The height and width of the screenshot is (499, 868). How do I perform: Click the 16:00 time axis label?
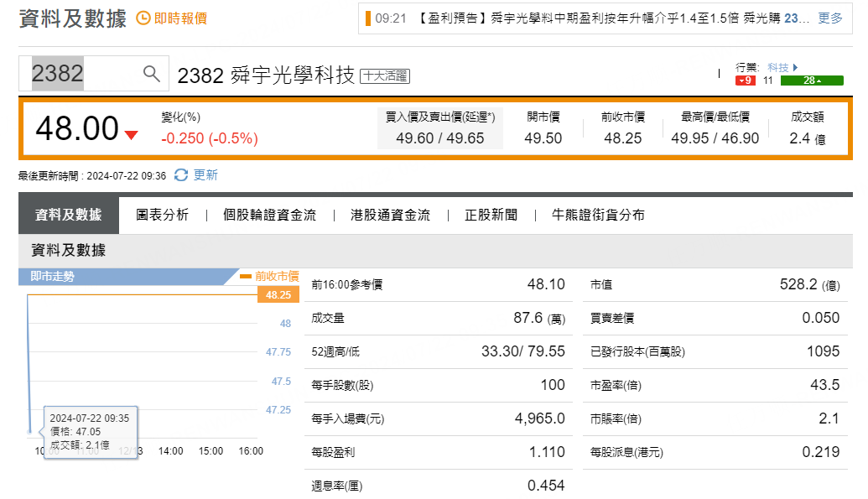pos(251,451)
